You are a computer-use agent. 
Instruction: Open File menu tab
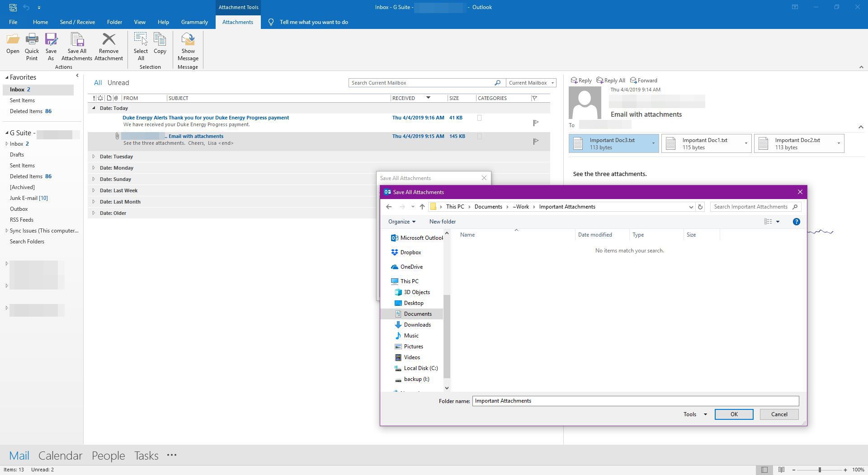(x=13, y=22)
